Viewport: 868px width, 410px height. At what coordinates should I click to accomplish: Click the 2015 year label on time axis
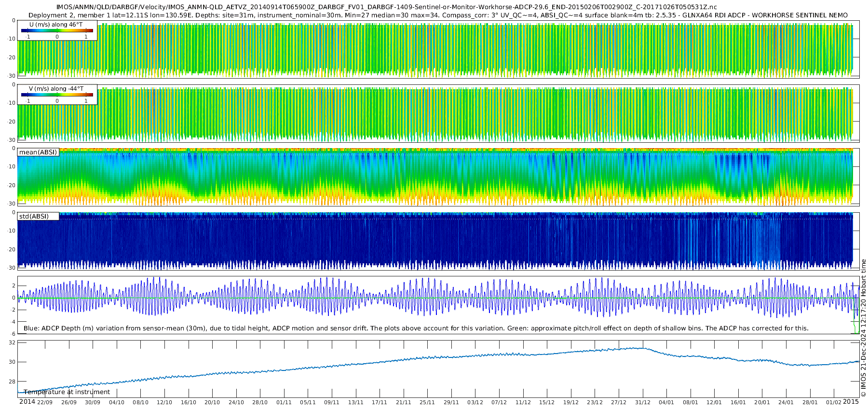tap(851, 402)
